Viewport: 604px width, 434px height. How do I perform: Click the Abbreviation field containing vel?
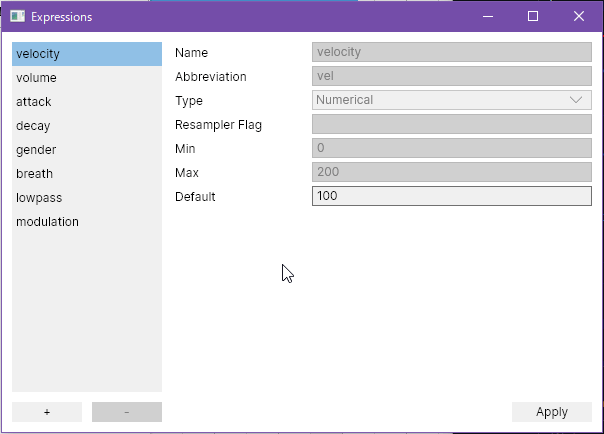pyautogui.click(x=452, y=76)
